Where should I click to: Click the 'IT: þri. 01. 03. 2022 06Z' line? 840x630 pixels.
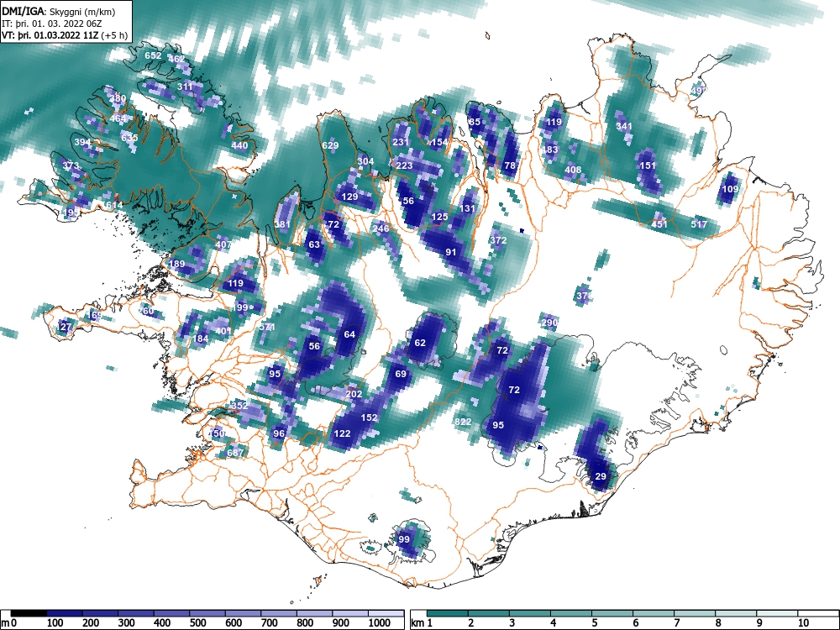(52, 24)
